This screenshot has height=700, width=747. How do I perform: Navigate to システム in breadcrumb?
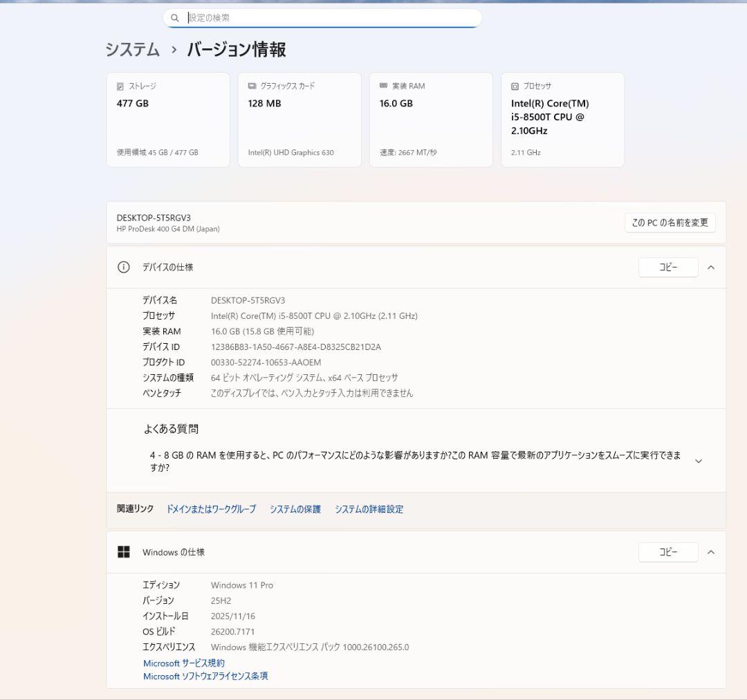132,50
